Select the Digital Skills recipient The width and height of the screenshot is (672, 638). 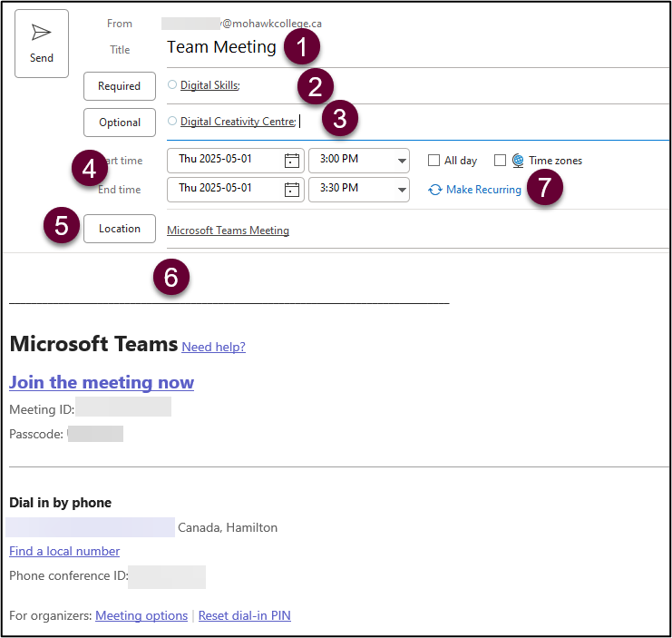[210, 85]
